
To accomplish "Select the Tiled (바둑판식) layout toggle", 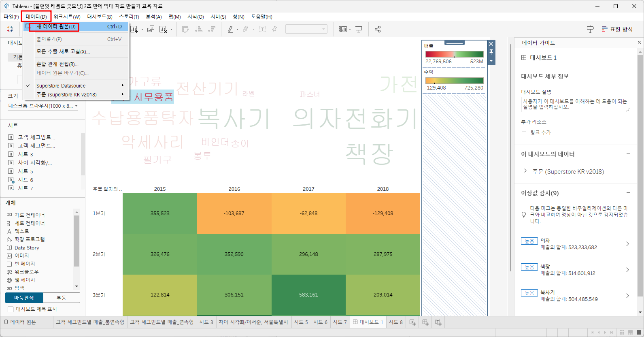I will pyautogui.click(x=24, y=298).
